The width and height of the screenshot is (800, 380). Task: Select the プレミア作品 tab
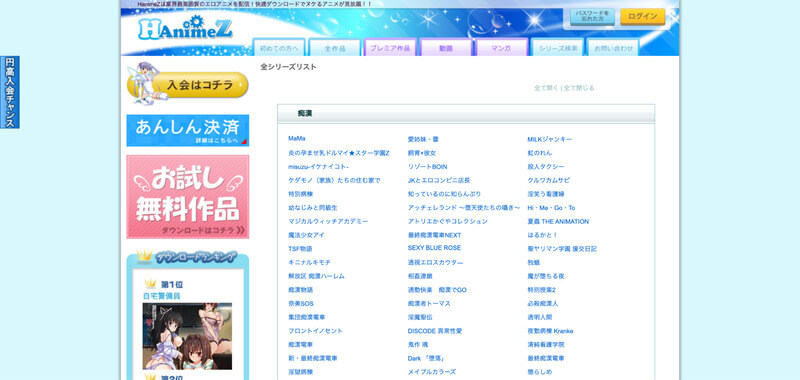tap(390, 48)
